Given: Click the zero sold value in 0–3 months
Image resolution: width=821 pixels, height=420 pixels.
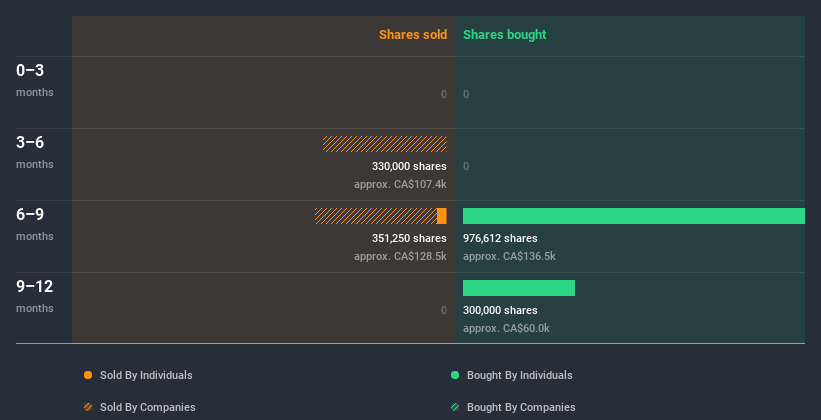Looking at the screenshot, I should 444,94.
